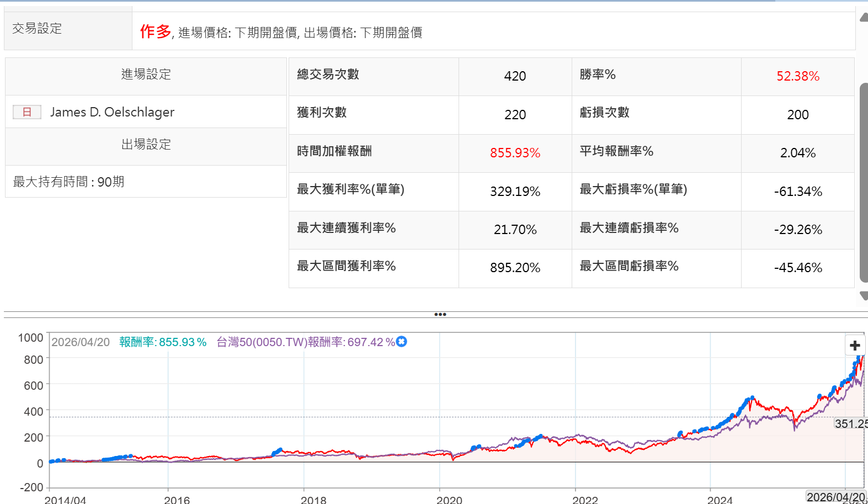Click the 52.38% win rate value
Screen dimensions: 868x504
tap(797, 76)
